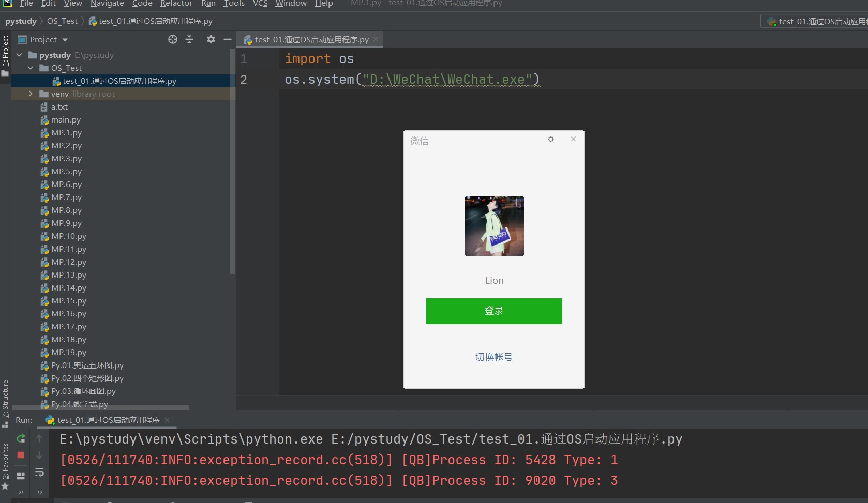The width and height of the screenshot is (868, 503).
Task: Click the Project panel horizontal scrollbar
Action: point(100,407)
